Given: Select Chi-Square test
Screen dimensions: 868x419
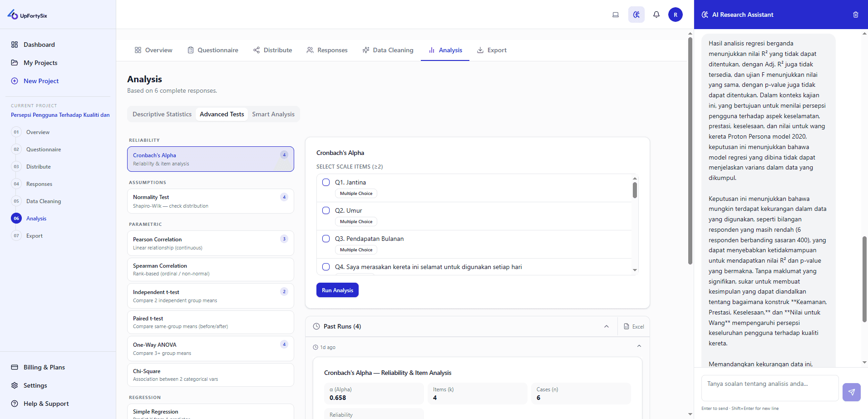Looking at the screenshot, I should 211,375.
